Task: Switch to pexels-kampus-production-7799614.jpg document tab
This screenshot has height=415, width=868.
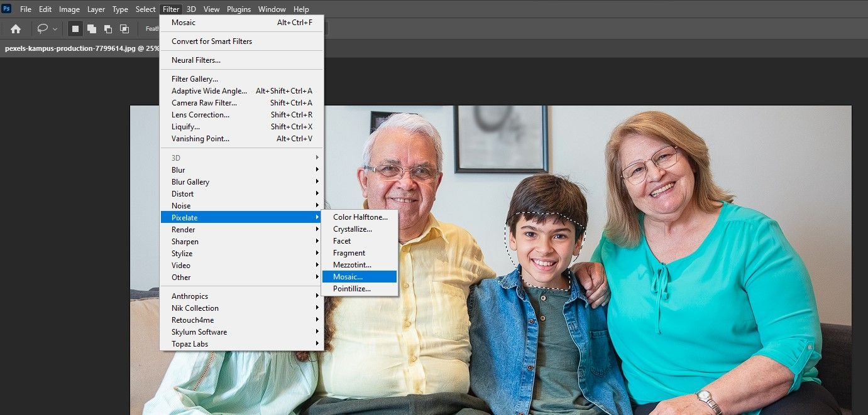Action: click(x=82, y=48)
